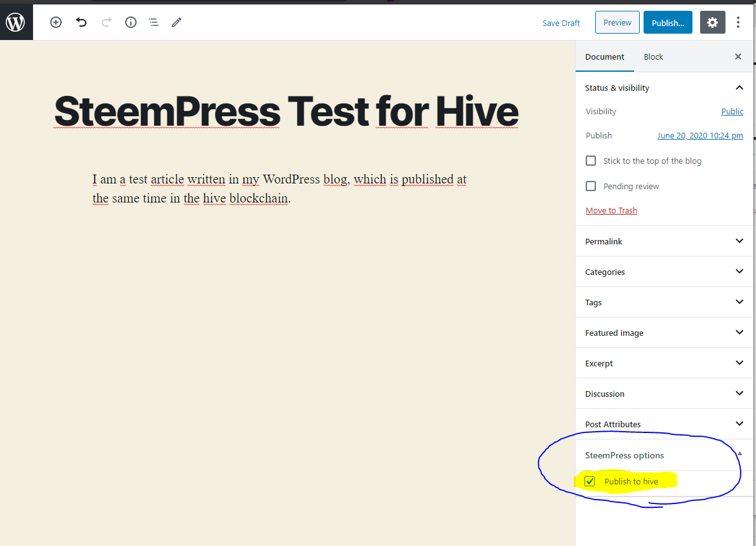Expand the Post Attributes section
The height and width of the screenshot is (546, 756).
click(x=664, y=424)
